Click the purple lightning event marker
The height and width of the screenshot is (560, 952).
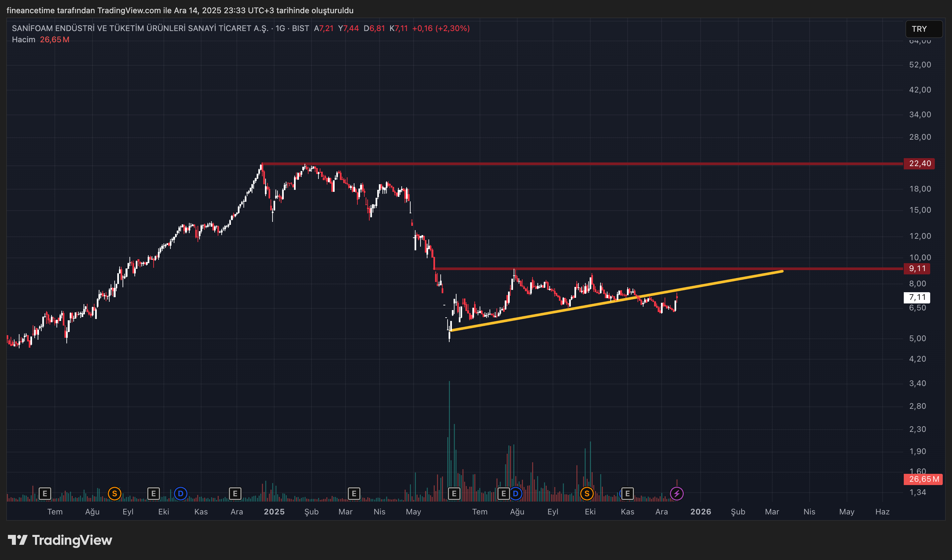point(676,493)
